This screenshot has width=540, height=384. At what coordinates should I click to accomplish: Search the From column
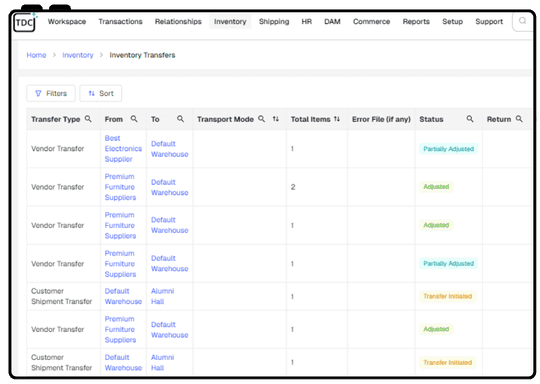coord(134,119)
